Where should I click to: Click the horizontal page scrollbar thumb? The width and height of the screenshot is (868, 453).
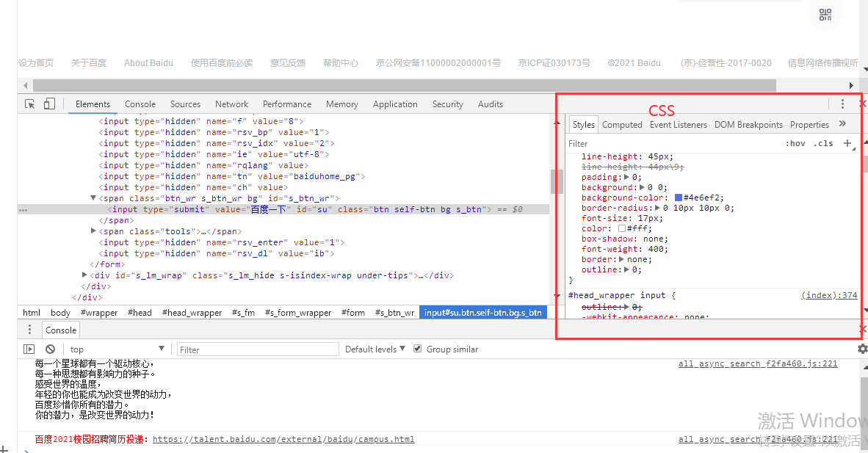coord(404,85)
